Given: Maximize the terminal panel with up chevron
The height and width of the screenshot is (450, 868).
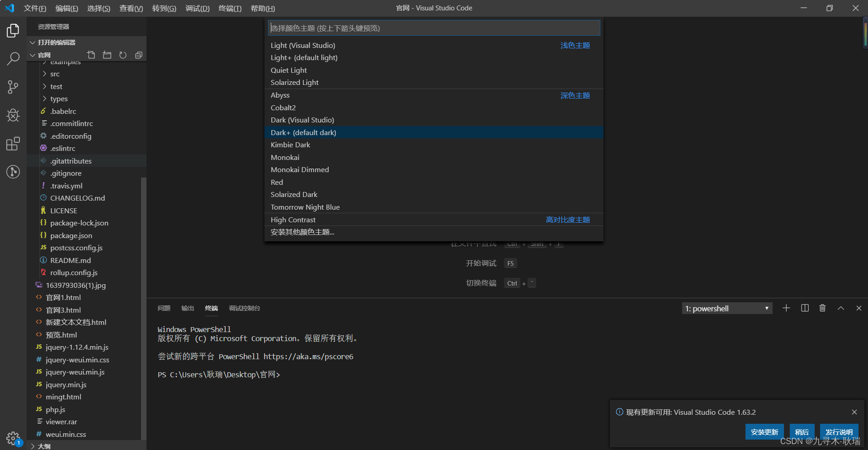Looking at the screenshot, I should pos(841,308).
